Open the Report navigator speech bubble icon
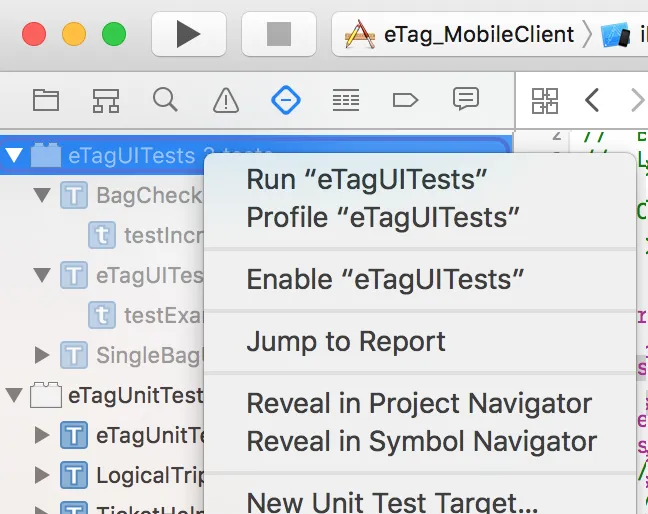Screen dimensions: 648x514 tap(465, 100)
